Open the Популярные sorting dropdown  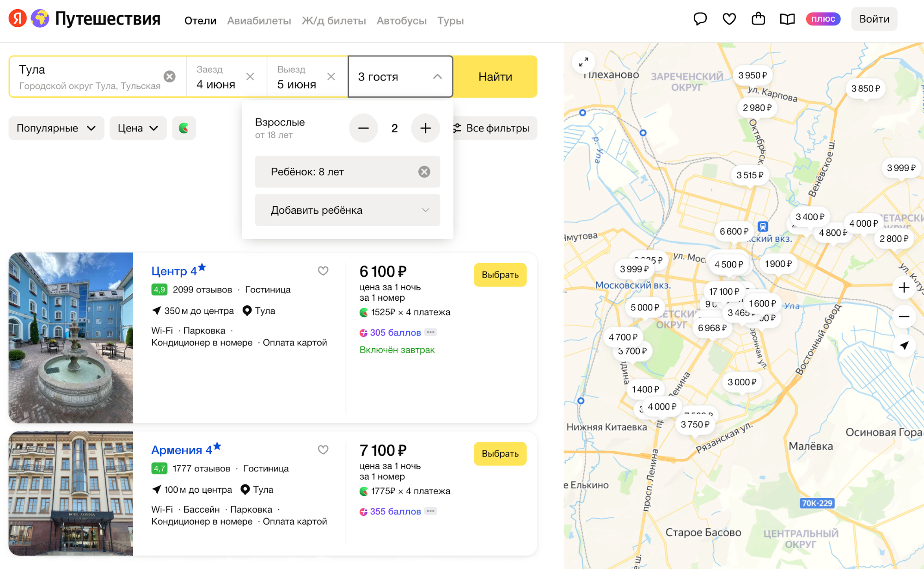56,128
